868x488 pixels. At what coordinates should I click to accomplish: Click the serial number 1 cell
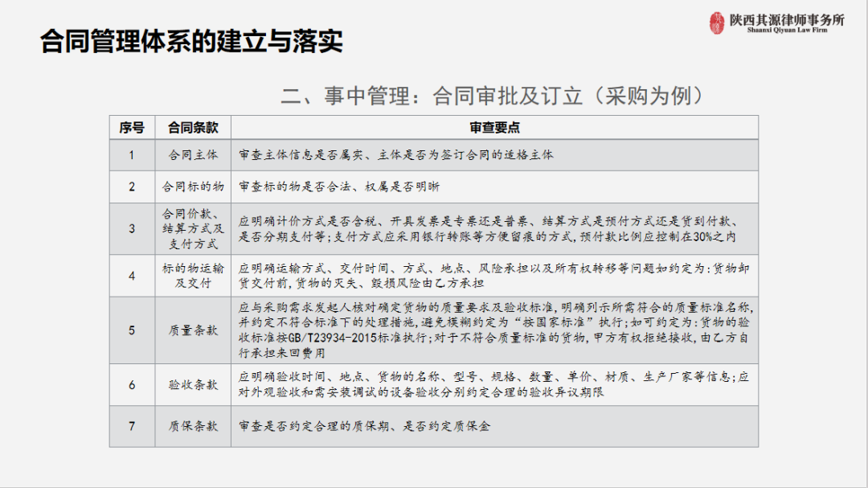coord(132,155)
